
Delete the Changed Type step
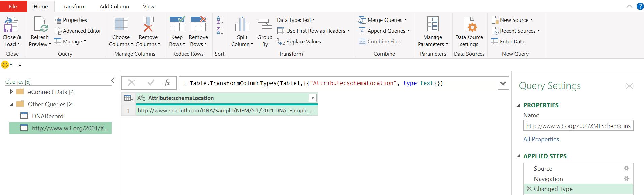click(x=529, y=189)
